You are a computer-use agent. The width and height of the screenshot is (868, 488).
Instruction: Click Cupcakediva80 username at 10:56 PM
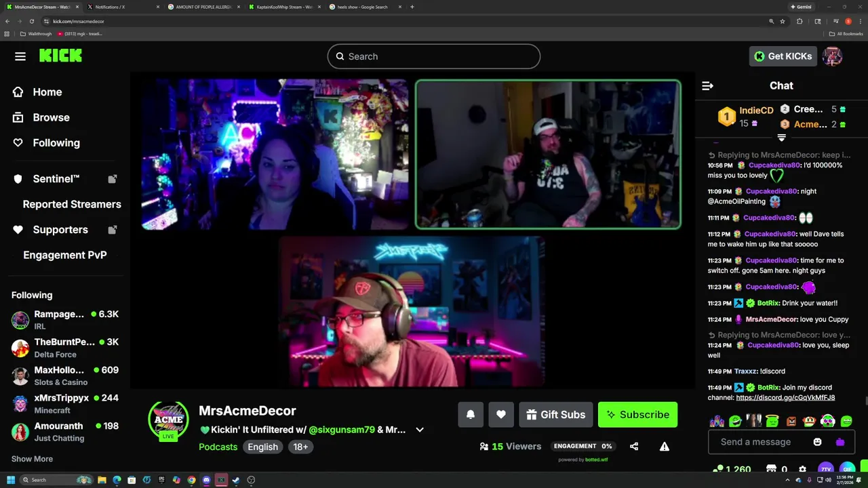[x=774, y=165]
